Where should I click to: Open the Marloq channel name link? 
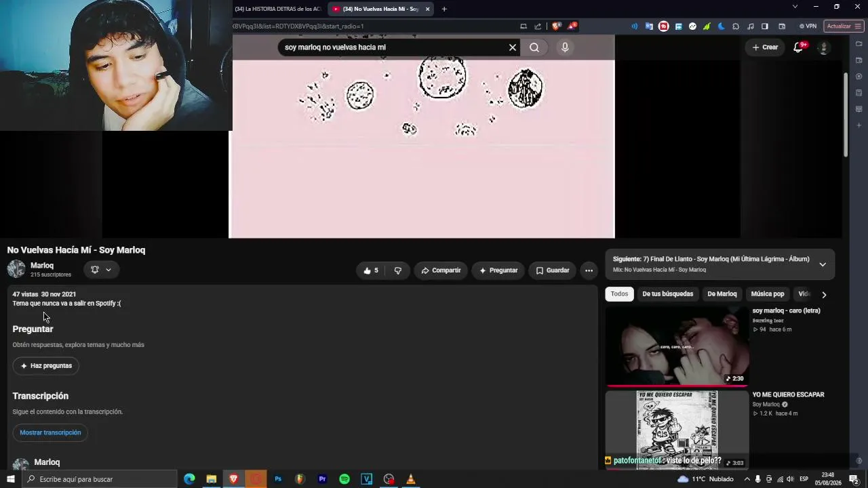42,266
